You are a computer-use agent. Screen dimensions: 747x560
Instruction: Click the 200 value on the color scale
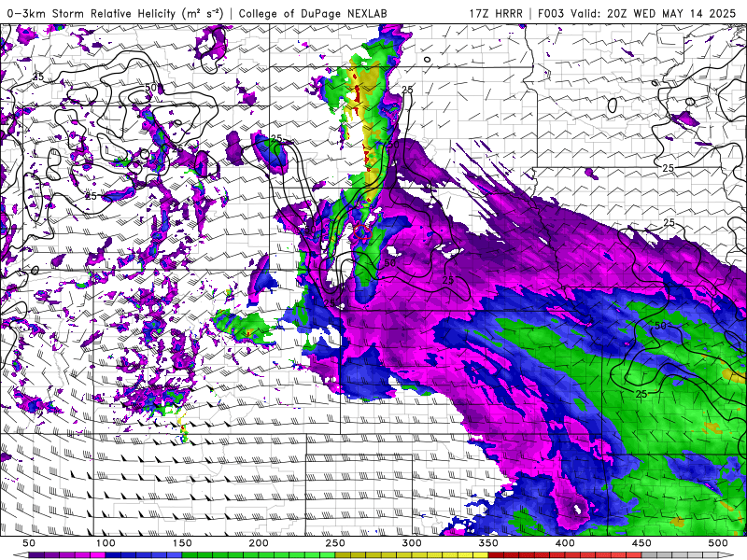click(x=259, y=543)
